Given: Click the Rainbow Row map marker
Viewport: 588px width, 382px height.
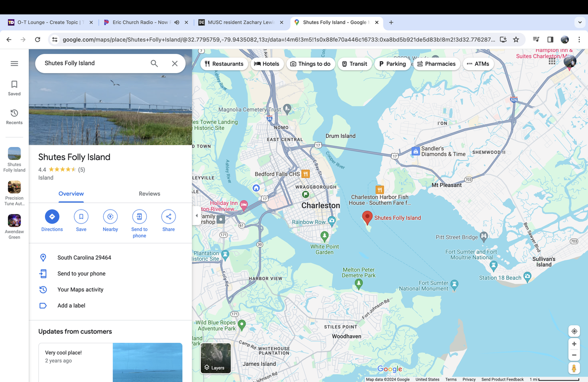Looking at the screenshot, I should tap(332, 221).
